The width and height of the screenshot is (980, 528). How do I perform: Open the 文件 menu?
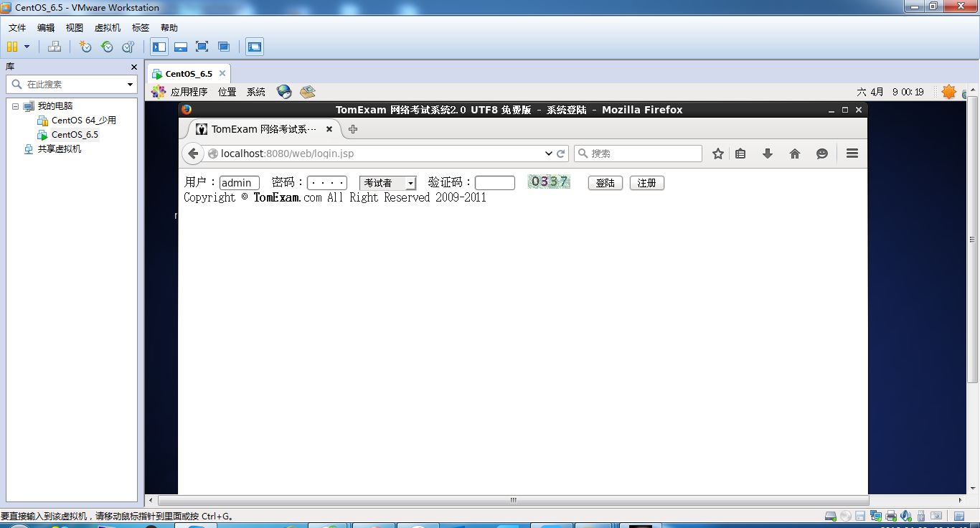[17, 28]
